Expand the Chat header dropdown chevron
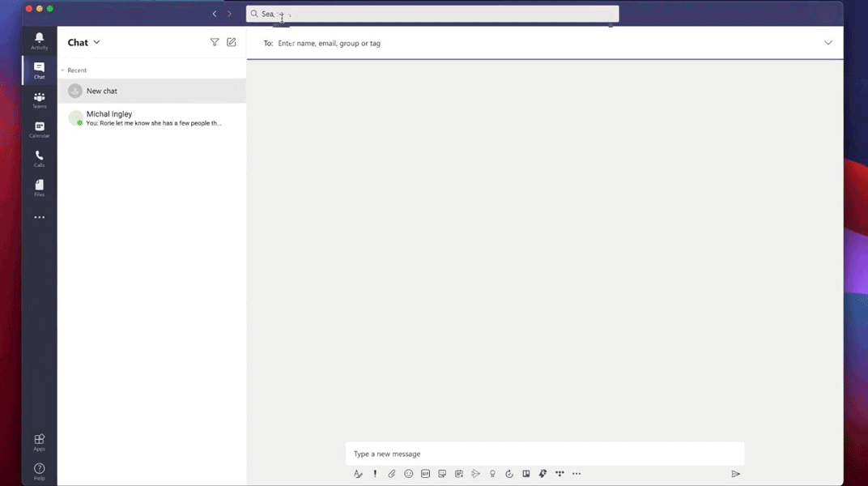This screenshot has width=868, height=486. pyautogui.click(x=97, y=42)
